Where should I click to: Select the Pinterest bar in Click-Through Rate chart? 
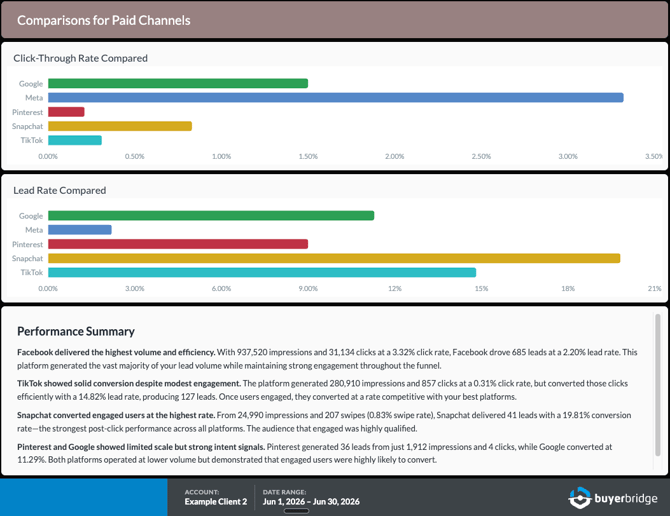point(66,112)
